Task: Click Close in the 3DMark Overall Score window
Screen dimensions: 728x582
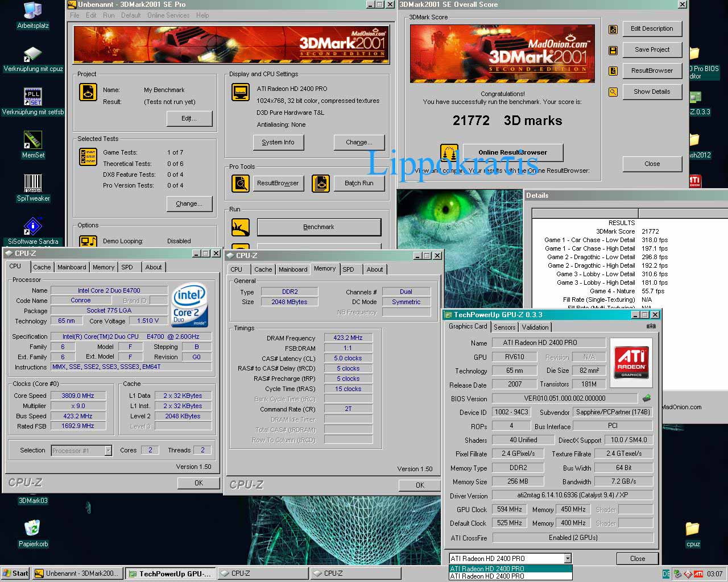Action: coord(652,164)
